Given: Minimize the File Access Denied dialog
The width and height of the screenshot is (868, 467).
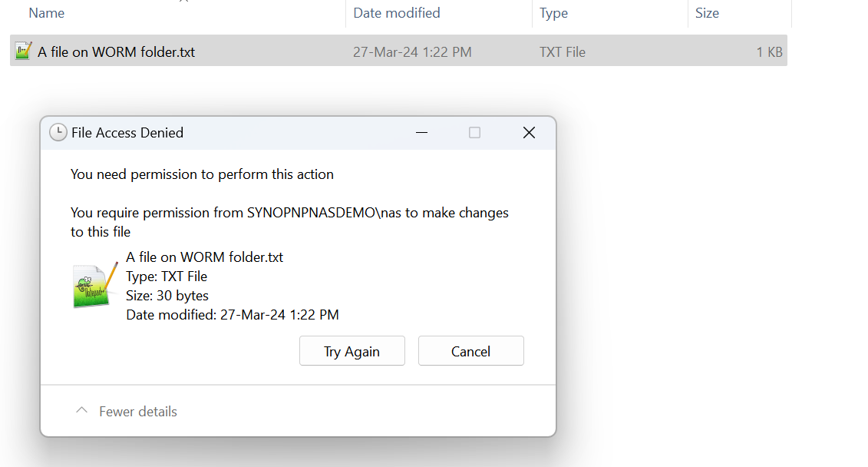Looking at the screenshot, I should click(421, 132).
